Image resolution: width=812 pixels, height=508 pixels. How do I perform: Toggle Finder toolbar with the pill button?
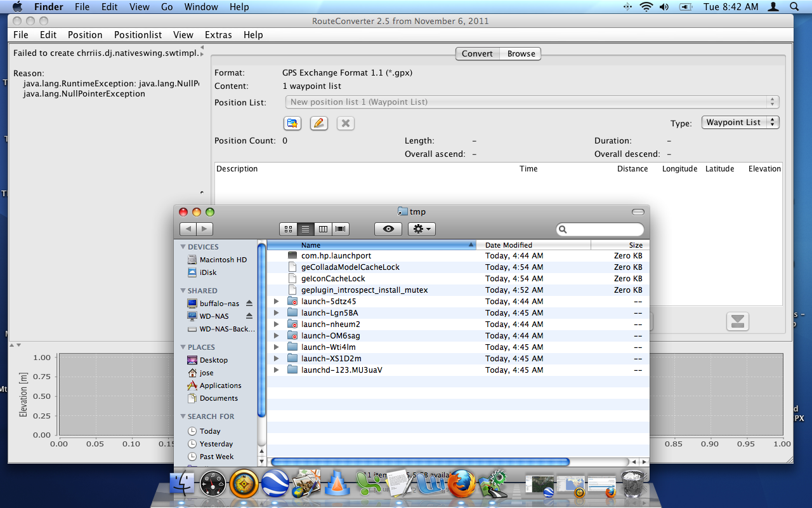point(638,212)
